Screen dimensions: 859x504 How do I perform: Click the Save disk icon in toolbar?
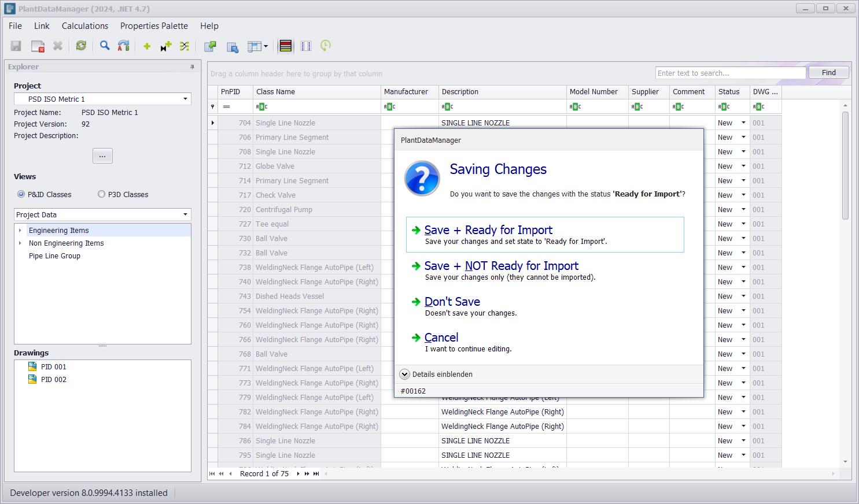[x=16, y=46]
